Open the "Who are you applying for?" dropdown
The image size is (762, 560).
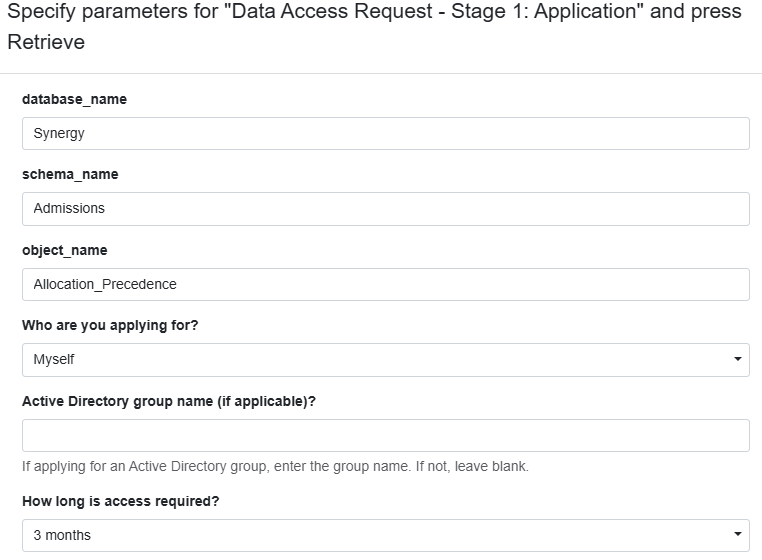click(x=385, y=360)
